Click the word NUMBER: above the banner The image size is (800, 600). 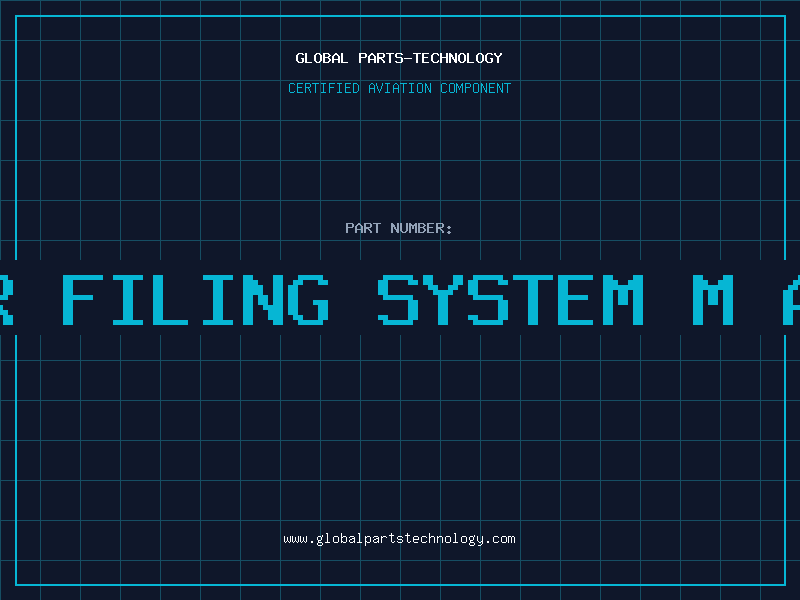point(421,228)
